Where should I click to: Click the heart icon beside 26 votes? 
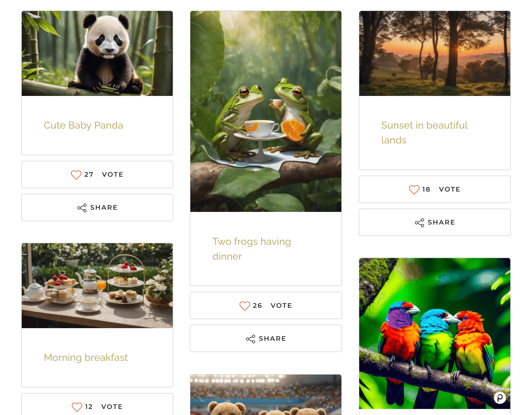(245, 306)
